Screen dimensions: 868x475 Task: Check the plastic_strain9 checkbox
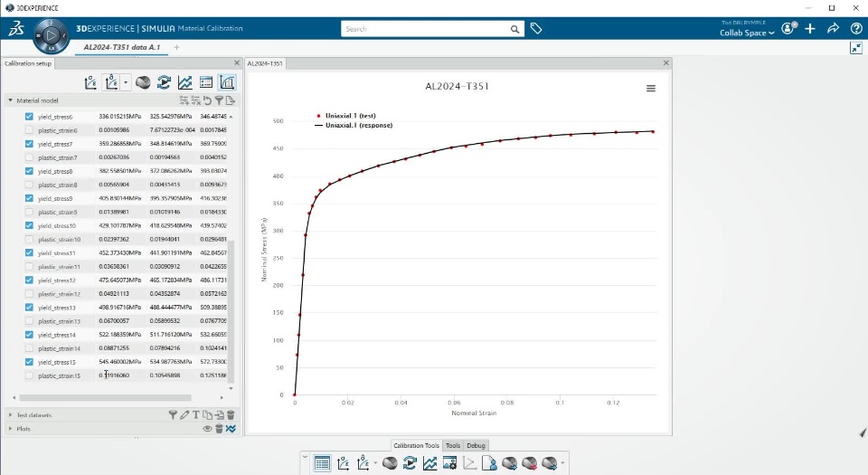coord(29,212)
